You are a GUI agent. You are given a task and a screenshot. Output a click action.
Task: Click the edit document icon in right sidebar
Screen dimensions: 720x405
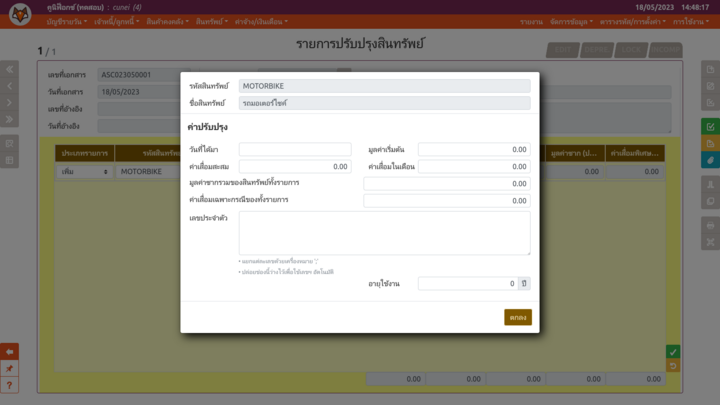pos(710,86)
